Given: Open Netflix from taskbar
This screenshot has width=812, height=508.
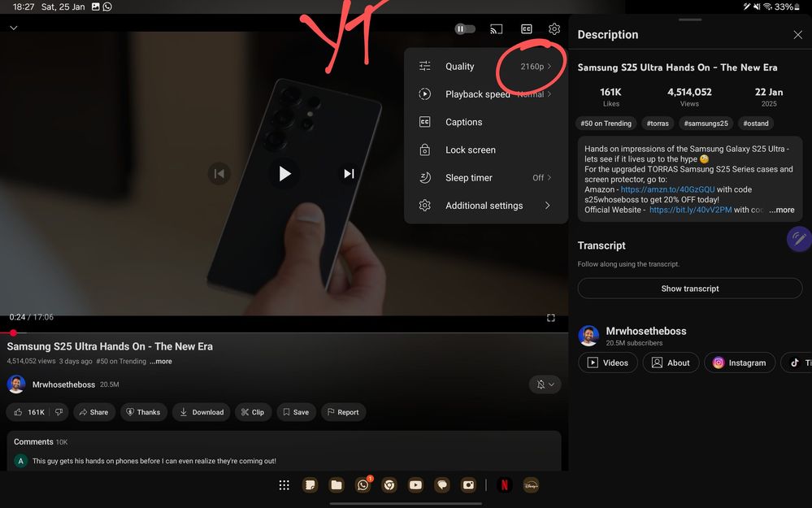Looking at the screenshot, I should (505, 485).
